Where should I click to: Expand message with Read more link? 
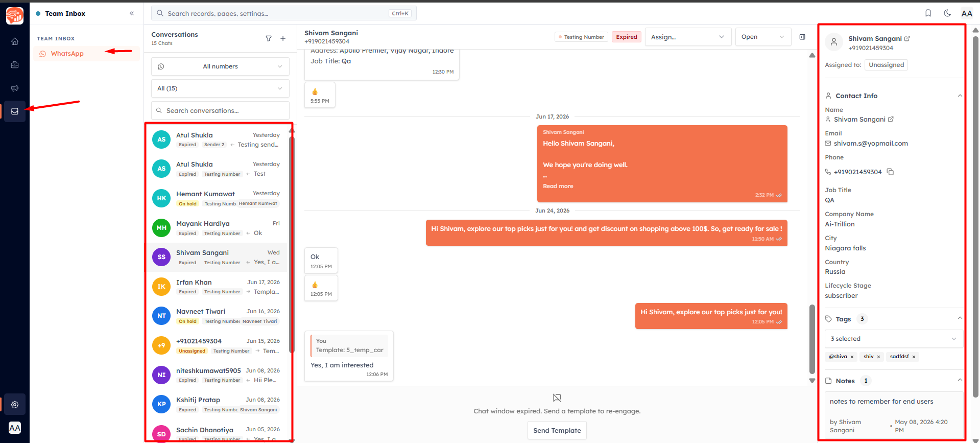[558, 186]
